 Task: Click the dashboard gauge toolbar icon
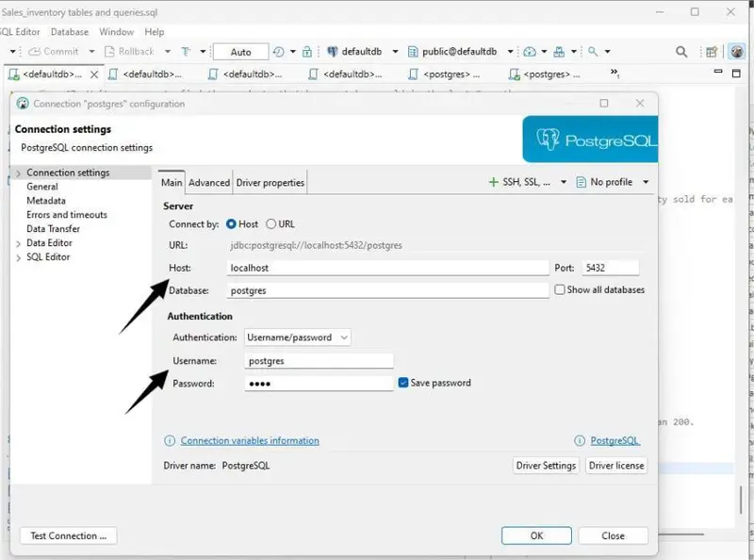(530, 52)
